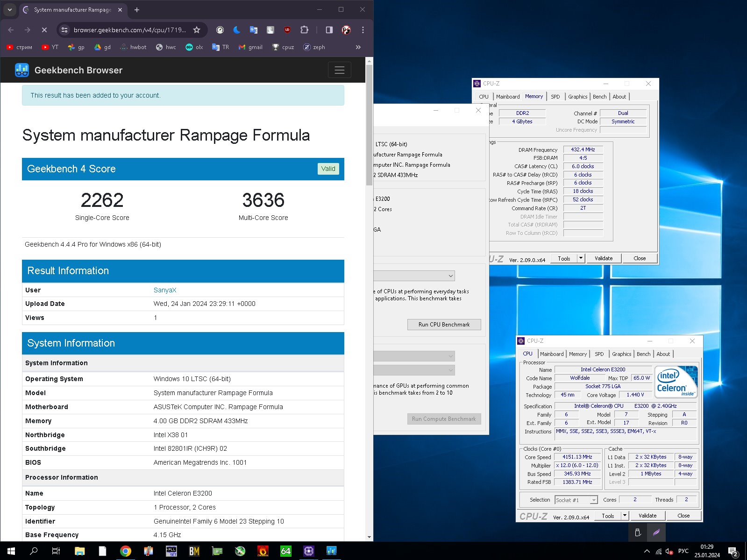The width and height of the screenshot is (747, 560).
Task: Open the SanyaX user link
Action: tap(165, 290)
